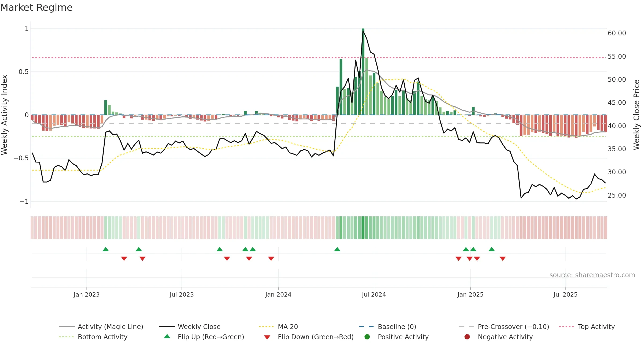Image resolution: width=644 pixels, height=362 pixels.
Task: Click the Jul 2024 x-axis label
Action: 374,294
